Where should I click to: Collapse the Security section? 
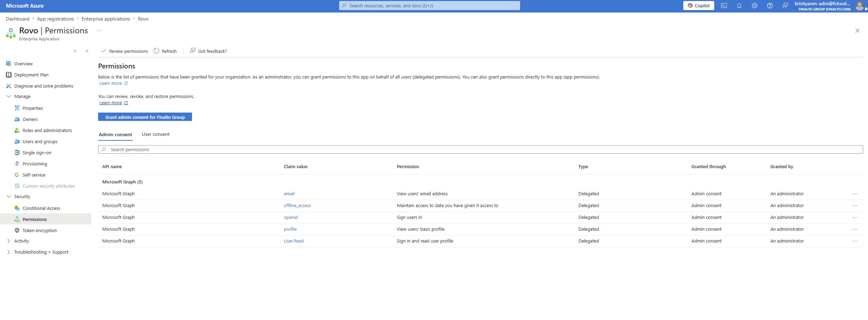[9, 196]
